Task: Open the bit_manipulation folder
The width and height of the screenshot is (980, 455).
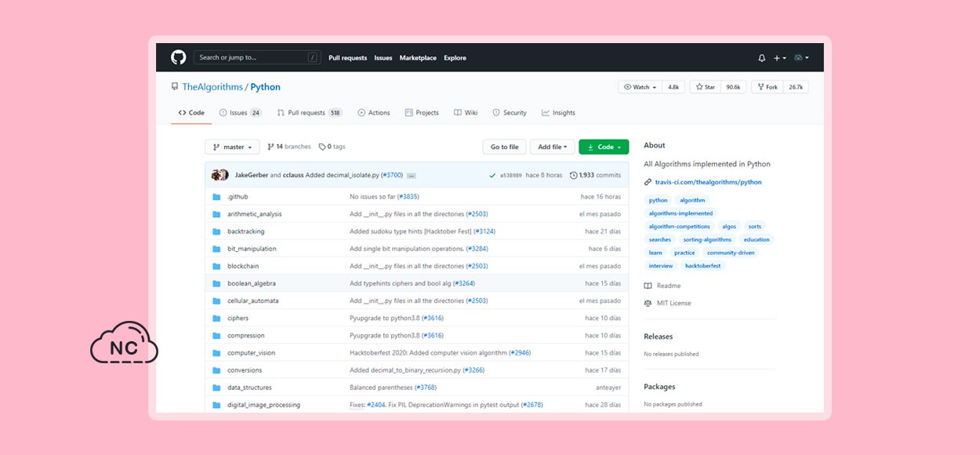Action: coord(252,249)
